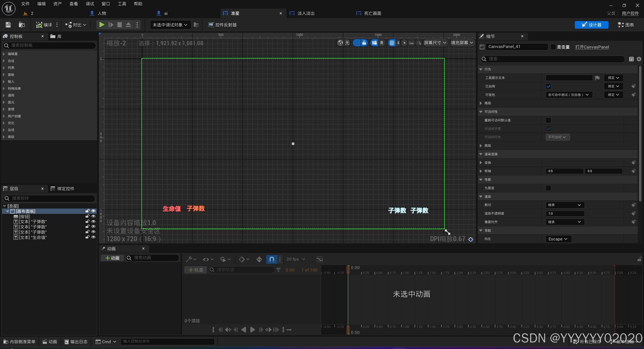Toggle the magnet snap icon in animation toolbar

click(x=272, y=259)
